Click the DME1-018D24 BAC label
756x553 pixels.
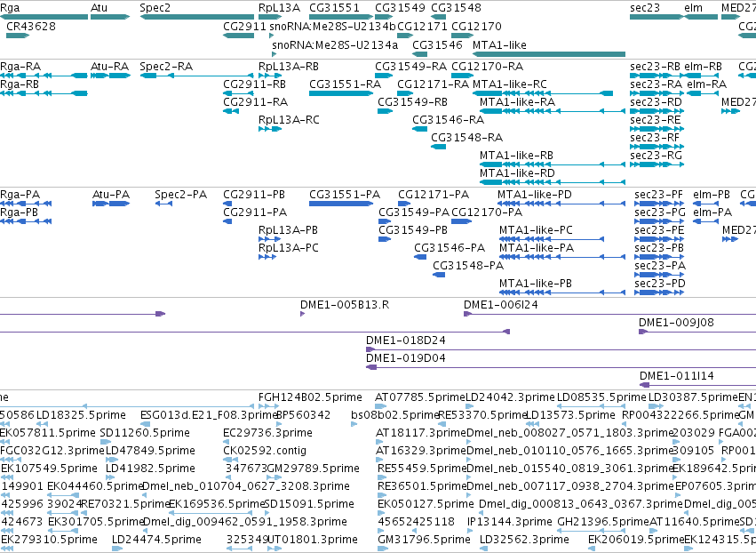tap(406, 341)
